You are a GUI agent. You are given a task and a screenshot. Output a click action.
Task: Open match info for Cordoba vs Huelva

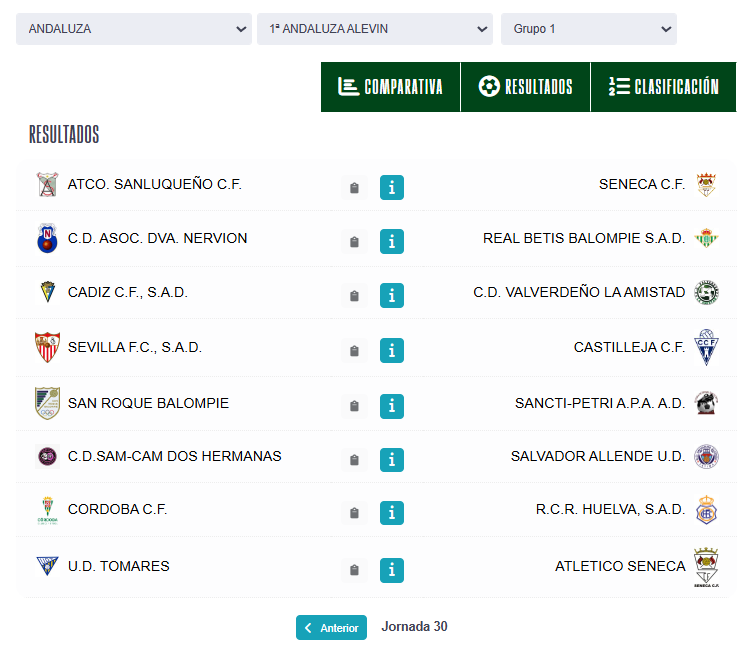[x=392, y=513]
